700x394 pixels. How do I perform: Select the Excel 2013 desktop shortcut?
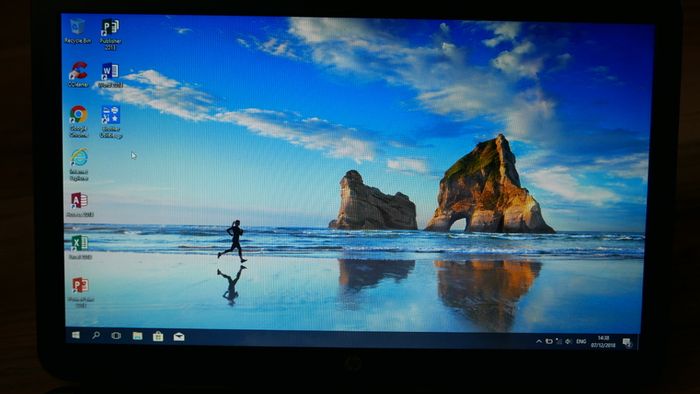[80, 247]
